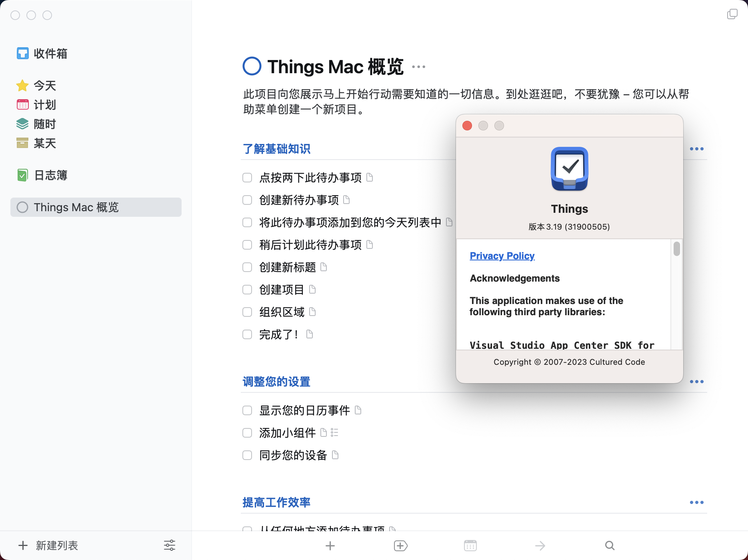The image size is (748, 560).
Task: Click the project title Things Mac 概览
Action: coord(335,67)
